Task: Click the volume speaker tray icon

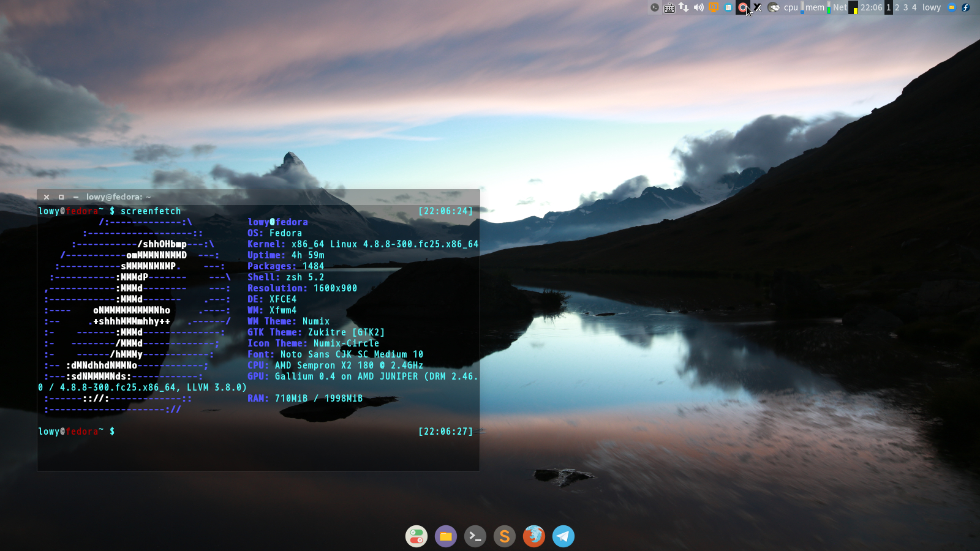Action: (698, 7)
